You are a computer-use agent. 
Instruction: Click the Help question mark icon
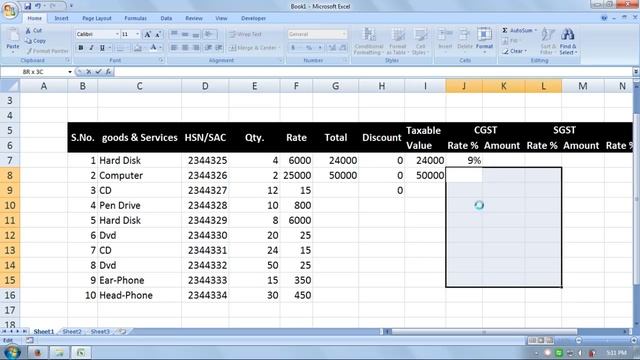(604, 18)
